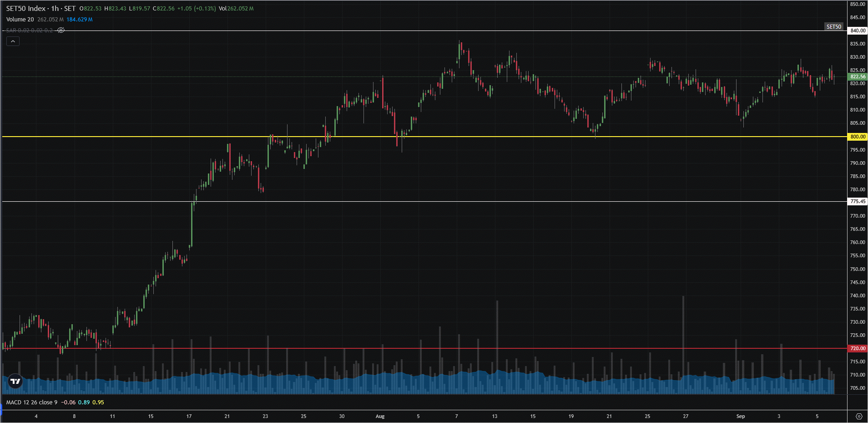Viewport: 868px width, 423px height.
Task: Click the SET50 Index symbol title
Action: [x=26, y=9]
